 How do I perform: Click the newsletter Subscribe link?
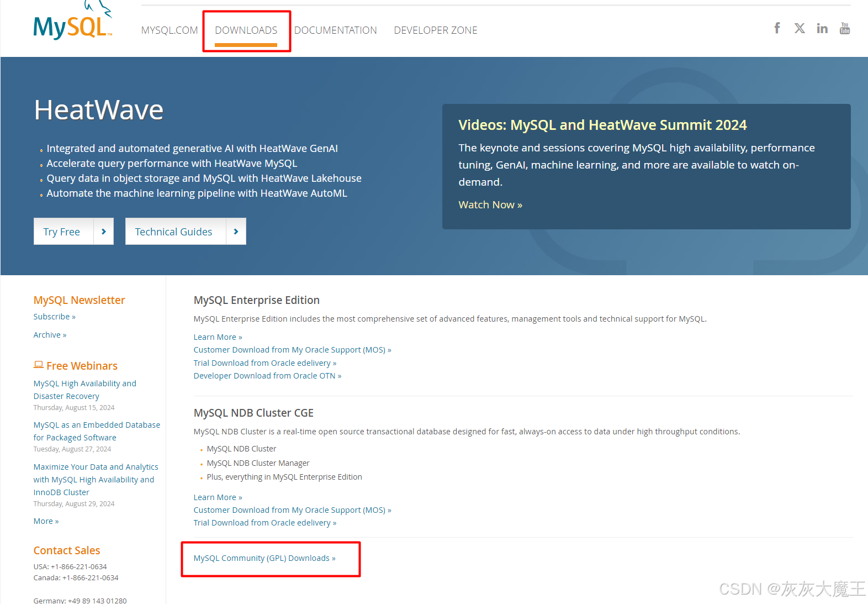click(54, 317)
